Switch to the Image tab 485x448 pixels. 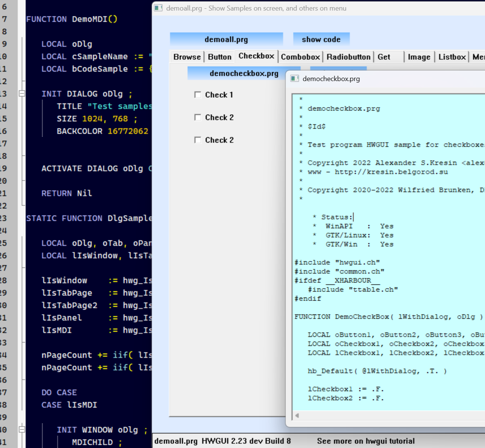pyautogui.click(x=419, y=57)
